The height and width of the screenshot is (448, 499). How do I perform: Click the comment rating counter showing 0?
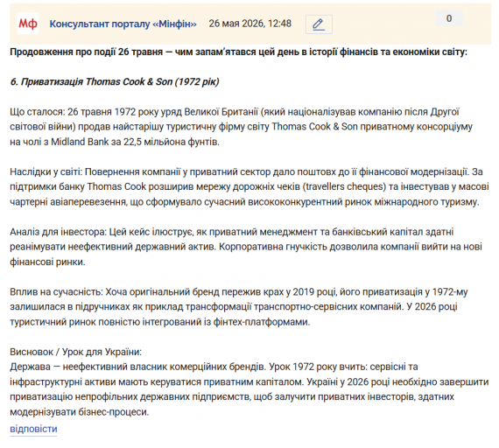[449, 18]
